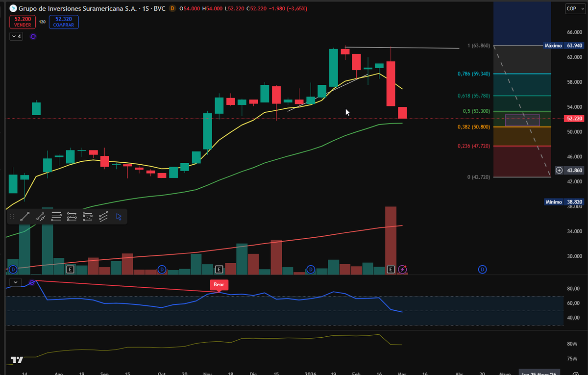Click the purple lightning event marker
This screenshot has height=375, width=588.
point(403,269)
